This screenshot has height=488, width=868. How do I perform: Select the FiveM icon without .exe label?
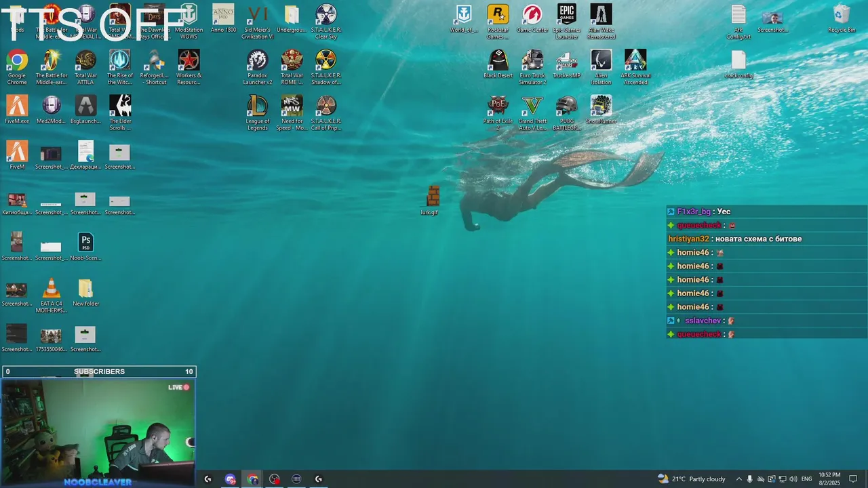[17, 155]
